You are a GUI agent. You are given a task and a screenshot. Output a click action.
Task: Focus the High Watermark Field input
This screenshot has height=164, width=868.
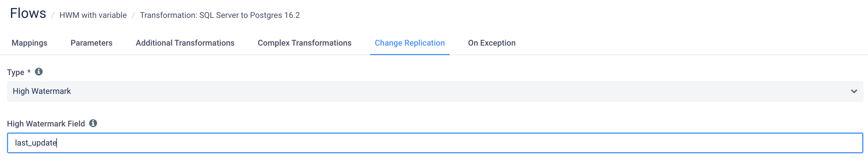tap(435, 143)
